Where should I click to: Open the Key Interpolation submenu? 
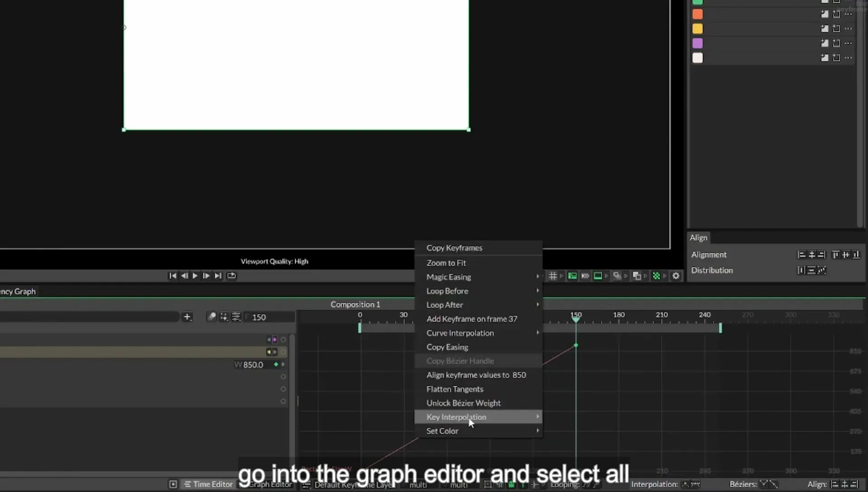coord(478,417)
